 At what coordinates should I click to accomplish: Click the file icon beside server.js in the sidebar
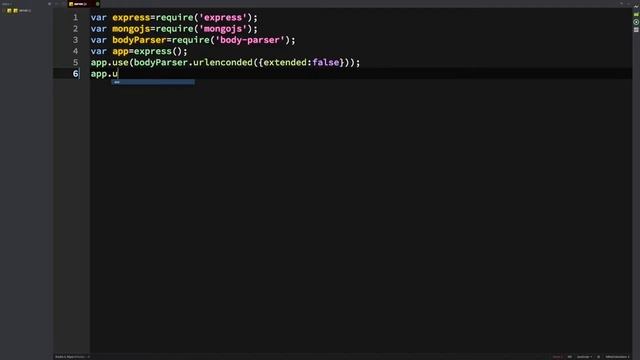tap(16, 11)
